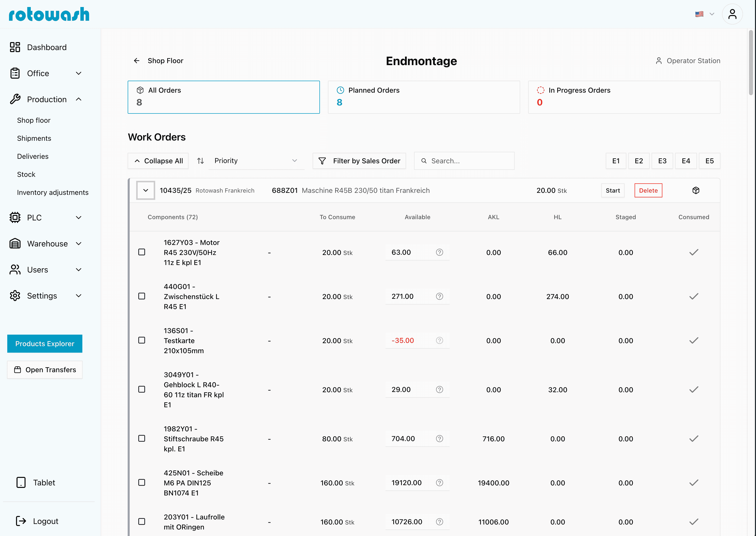This screenshot has height=536, width=756.
Task: Expand the Warehouse menu chevron
Action: click(x=79, y=243)
